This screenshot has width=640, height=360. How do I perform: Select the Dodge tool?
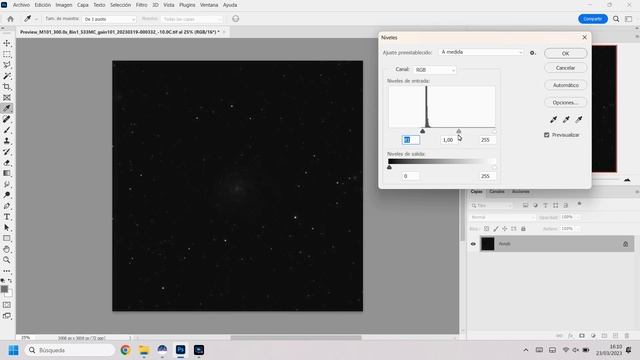7,195
